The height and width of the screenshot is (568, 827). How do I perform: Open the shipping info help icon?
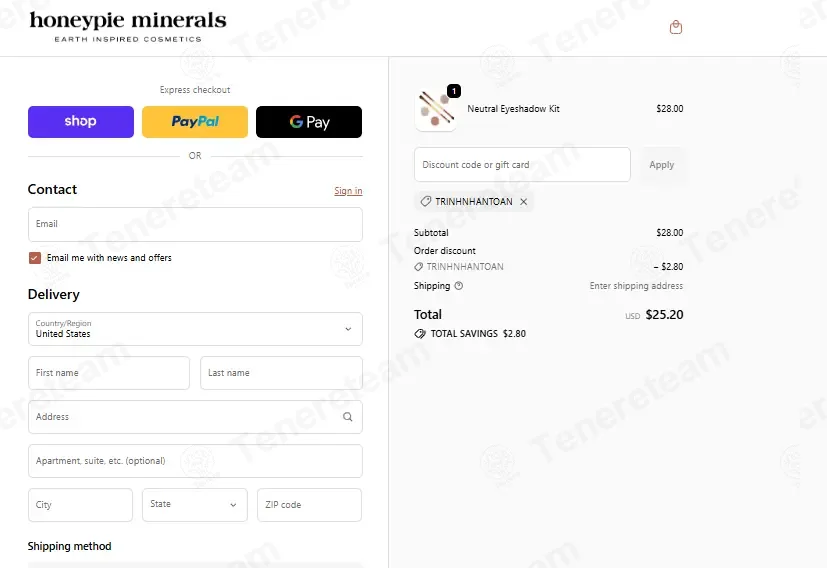point(458,286)
